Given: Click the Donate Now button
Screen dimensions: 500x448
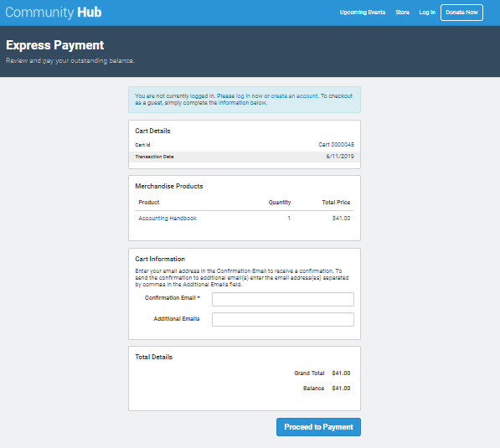Looking at the screenshot, I should pos(461,13).
